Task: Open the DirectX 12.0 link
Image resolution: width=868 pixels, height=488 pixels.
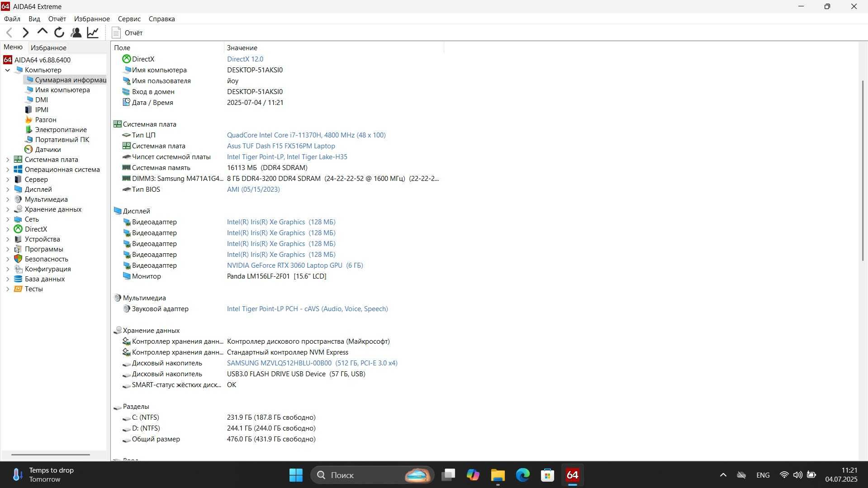Action: (x=245, y=59)
